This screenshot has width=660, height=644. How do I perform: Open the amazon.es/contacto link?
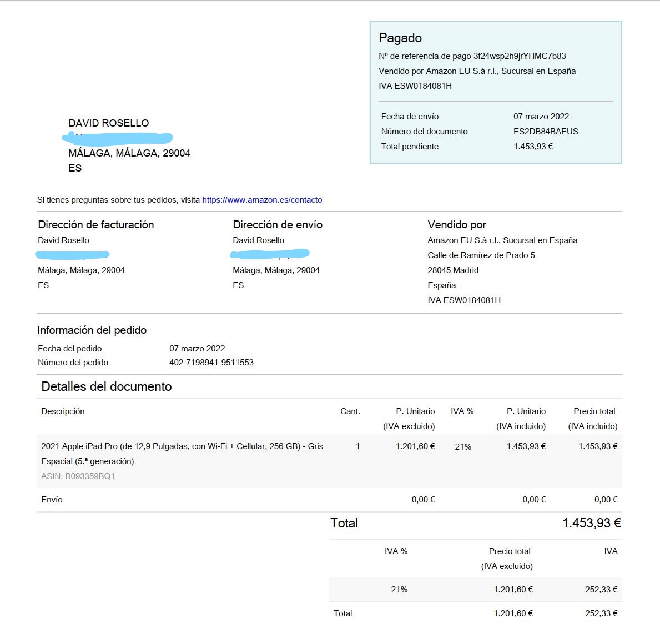[x=262, y=200]
